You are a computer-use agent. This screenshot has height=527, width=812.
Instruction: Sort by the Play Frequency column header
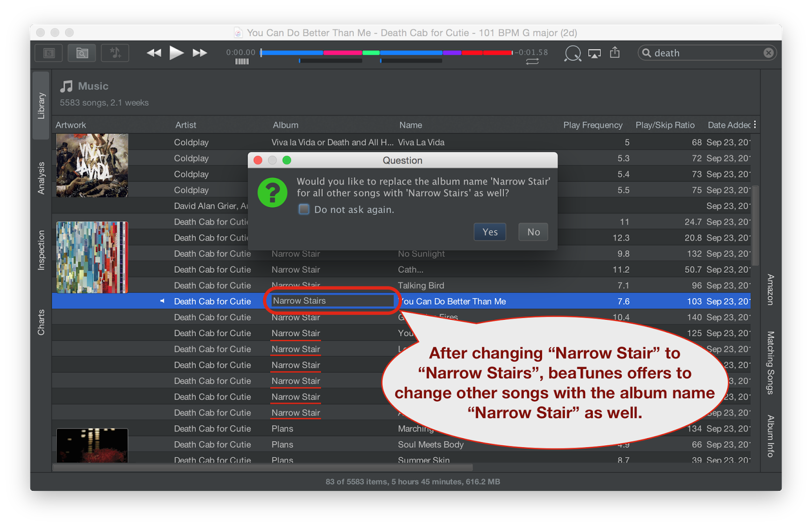pos(593,125)
